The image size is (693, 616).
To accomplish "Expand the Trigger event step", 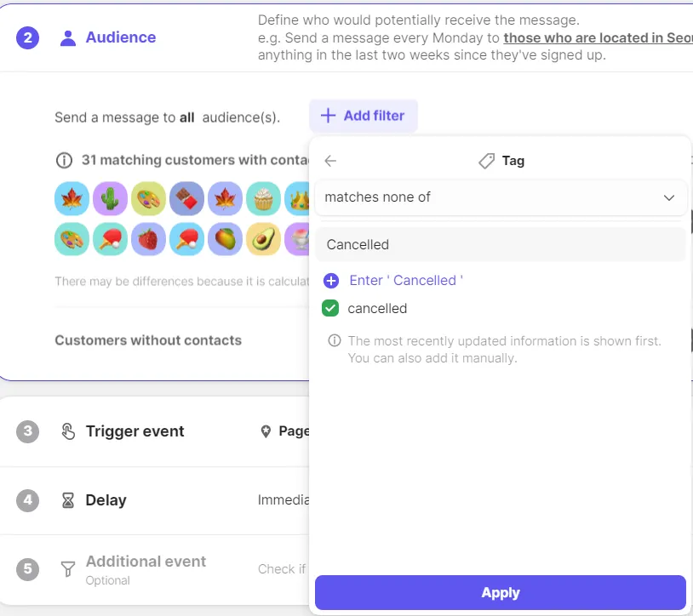I will [x=135, y=431].
